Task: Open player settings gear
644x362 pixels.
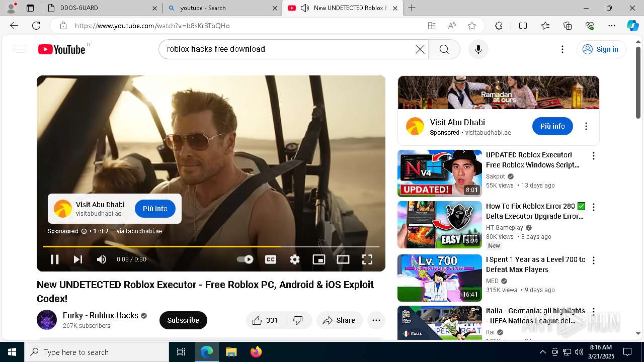Action: (x=295, y=259)
